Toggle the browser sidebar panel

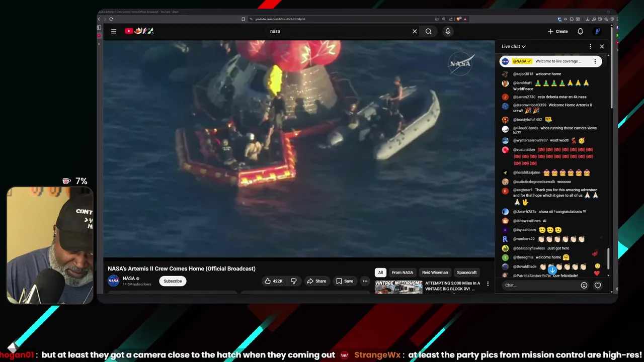99,28
